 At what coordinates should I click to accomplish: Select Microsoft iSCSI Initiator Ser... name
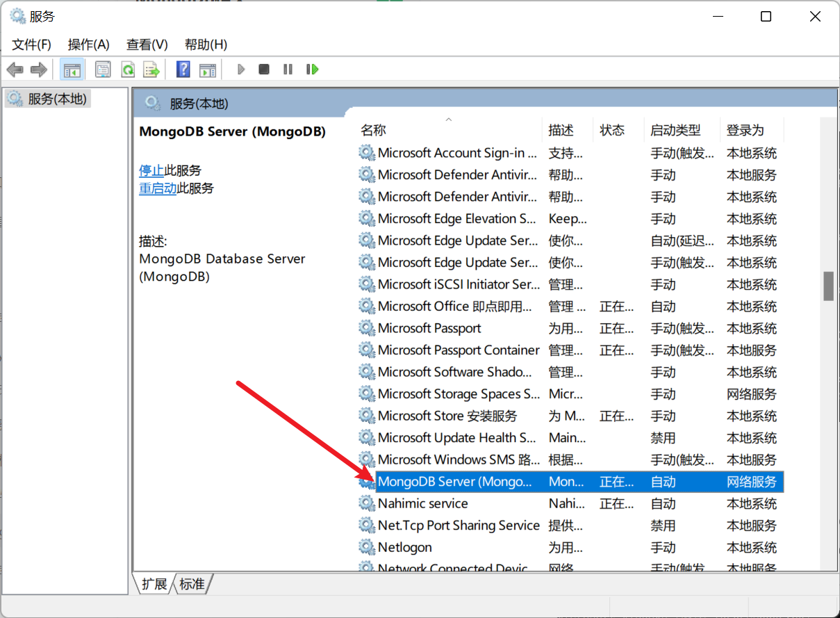459,284
